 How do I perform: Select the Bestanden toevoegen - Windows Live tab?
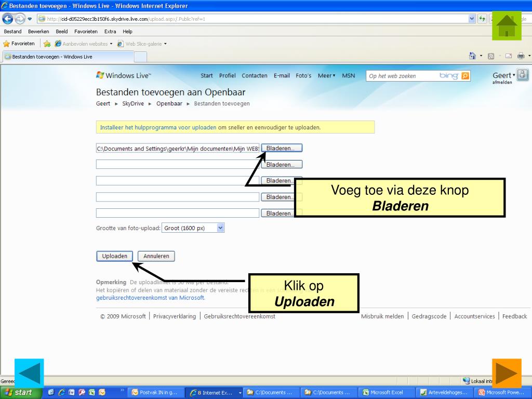click(x=68, y=57)
